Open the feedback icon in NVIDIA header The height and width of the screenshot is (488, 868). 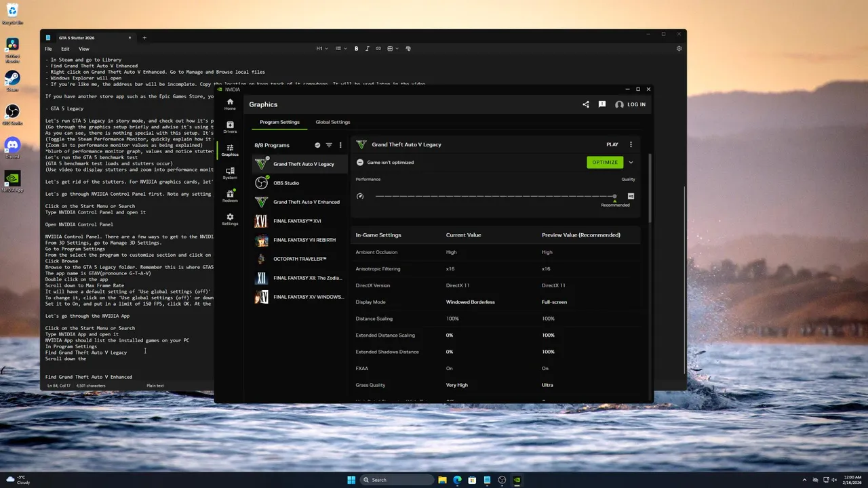pyautogui.click(x=601, y=104)
